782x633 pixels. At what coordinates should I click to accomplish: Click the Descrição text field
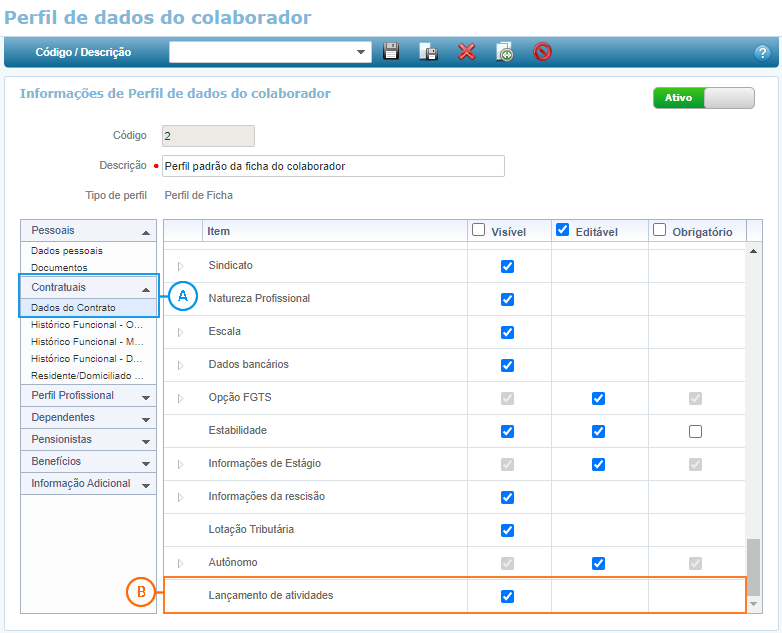tap(333, 166)
